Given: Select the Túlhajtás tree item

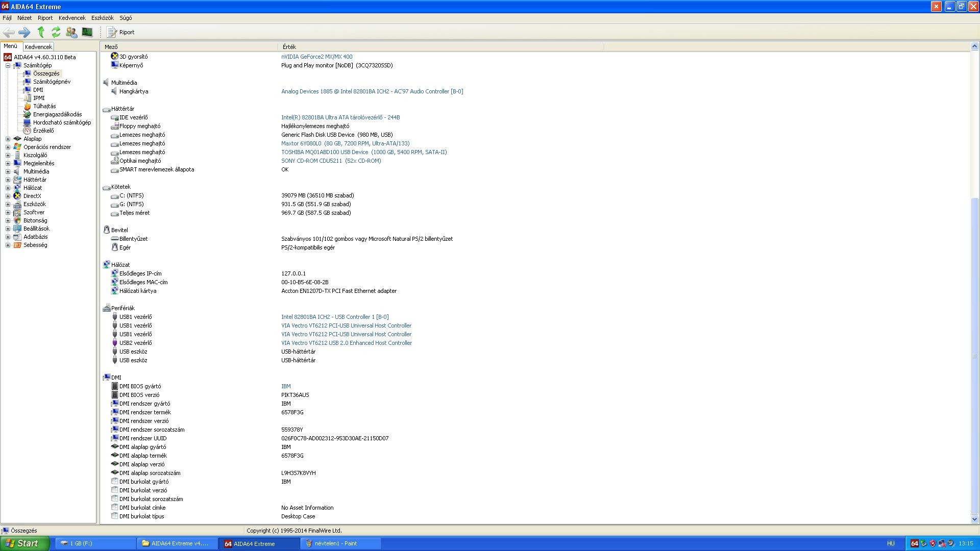Looking at the screenshot, I should pyautogui.click(x=44, y=106).
